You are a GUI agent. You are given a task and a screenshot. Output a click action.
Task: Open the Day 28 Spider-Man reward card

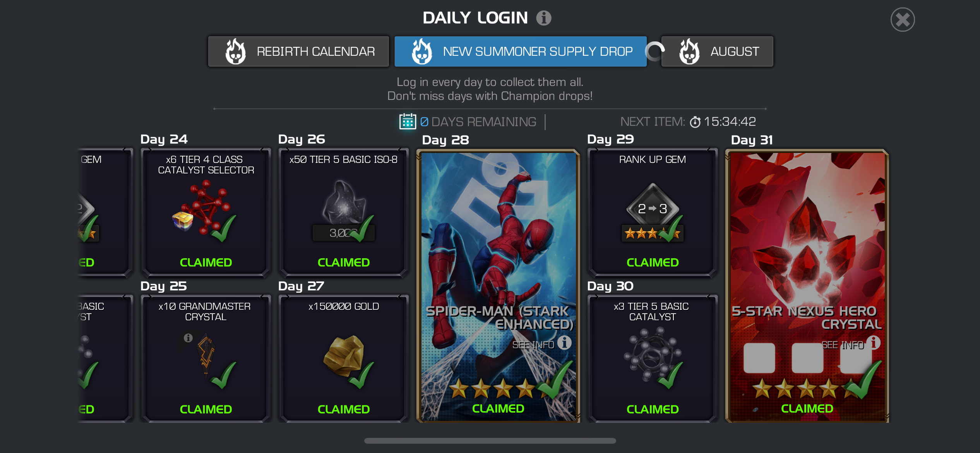(498, 286)
